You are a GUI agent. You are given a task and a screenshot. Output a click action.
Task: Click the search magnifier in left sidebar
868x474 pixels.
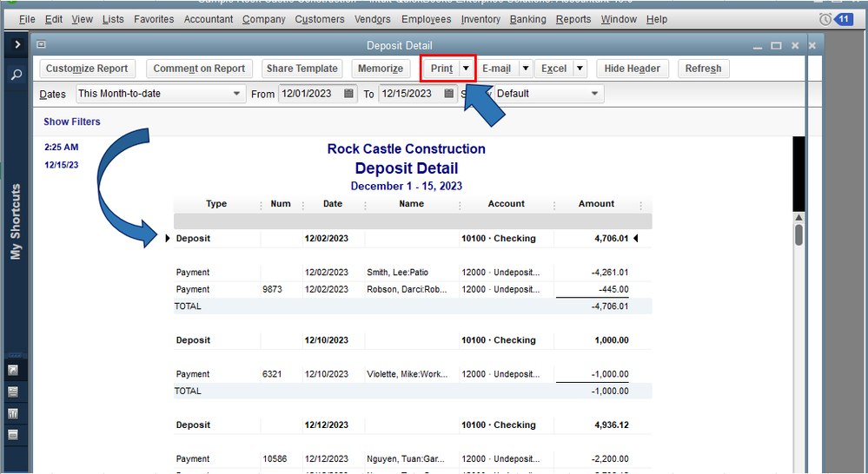[16, 76]
